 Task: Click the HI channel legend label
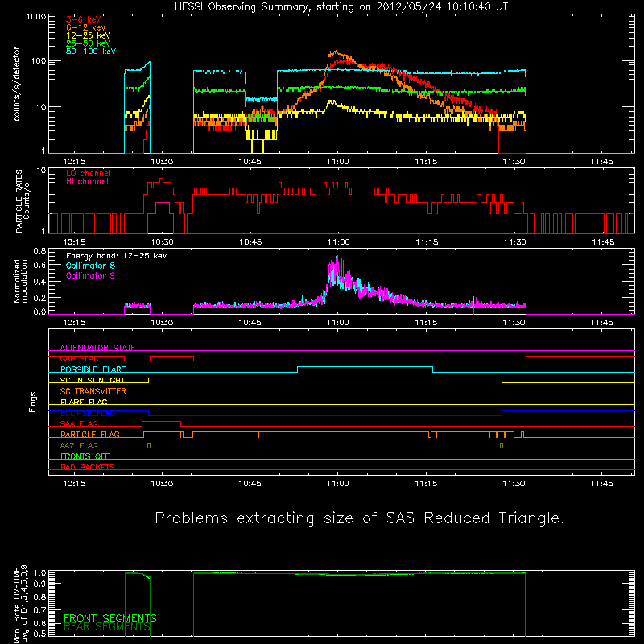[x=87, y=182]
